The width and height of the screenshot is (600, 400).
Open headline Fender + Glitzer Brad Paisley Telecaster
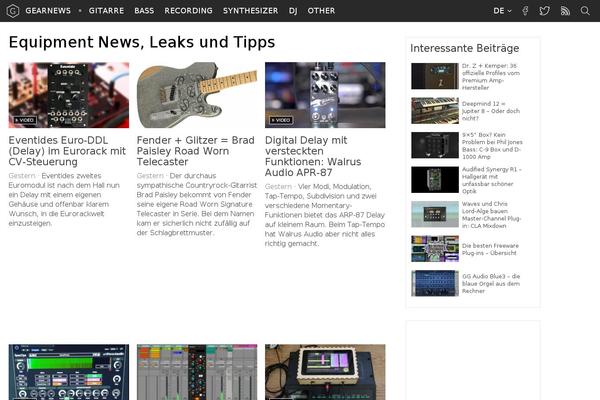tap(196, 151)
